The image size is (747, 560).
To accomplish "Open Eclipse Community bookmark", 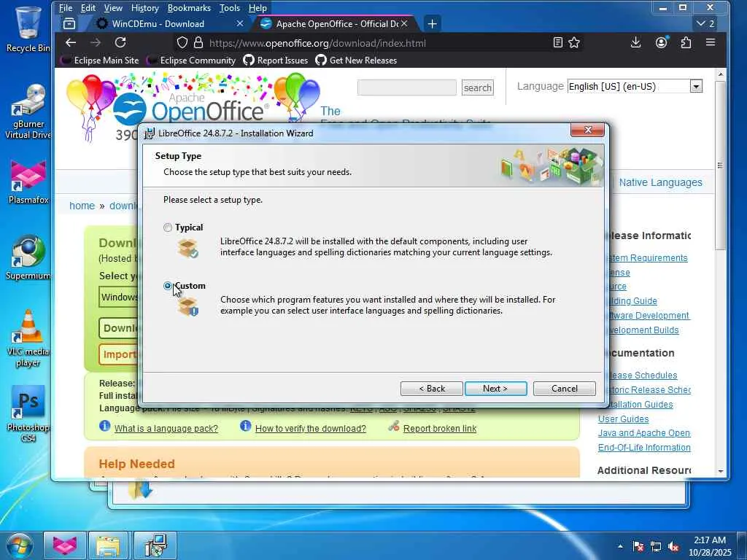I will coord(192,61).
